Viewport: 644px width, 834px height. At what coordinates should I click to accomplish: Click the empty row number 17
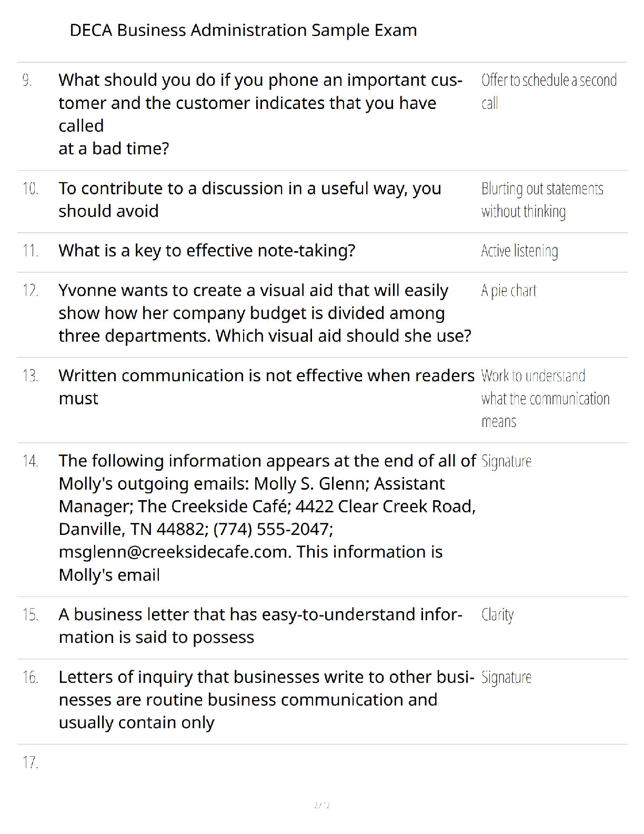click(30, 762)
